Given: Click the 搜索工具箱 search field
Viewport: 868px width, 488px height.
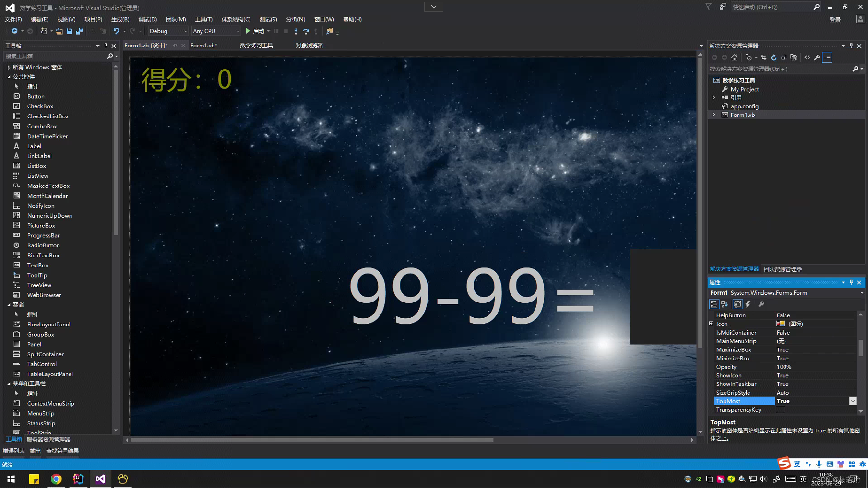Looking at the screenshot, I should click(55, 57).
